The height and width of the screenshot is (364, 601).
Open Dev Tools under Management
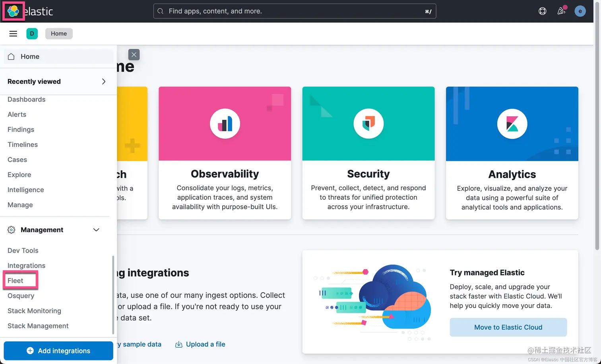click(x=23, y=250)
